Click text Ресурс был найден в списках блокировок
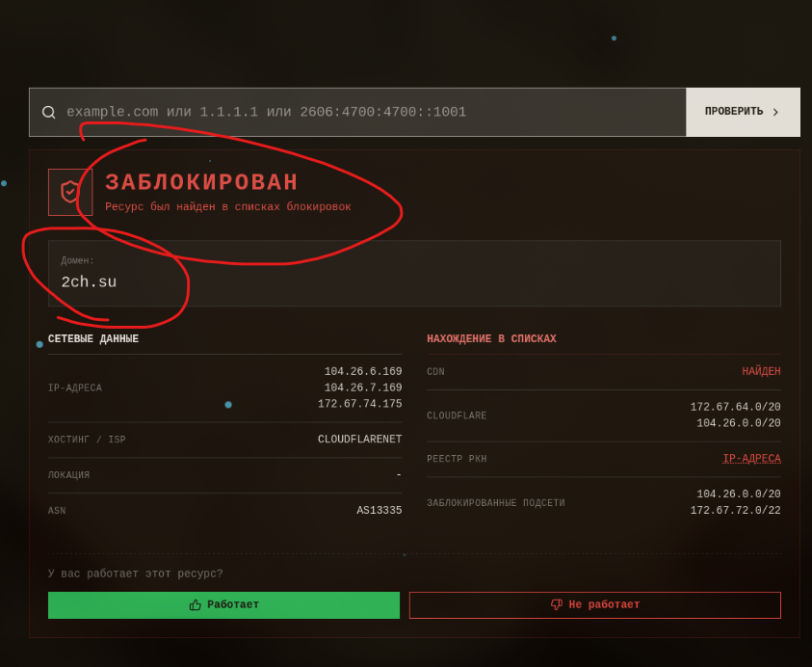 tap(228, 207)
